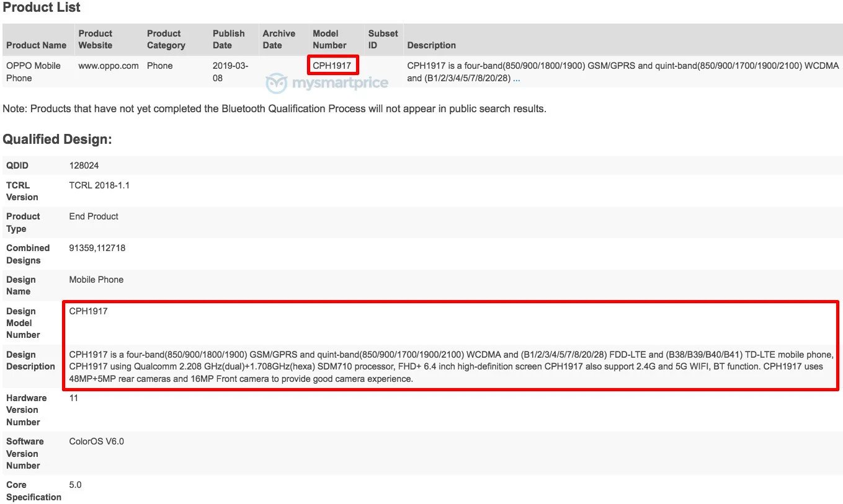Click the full Design Description paragraph
The height and width of the screenshot is (504, 843).
(451, 366)
